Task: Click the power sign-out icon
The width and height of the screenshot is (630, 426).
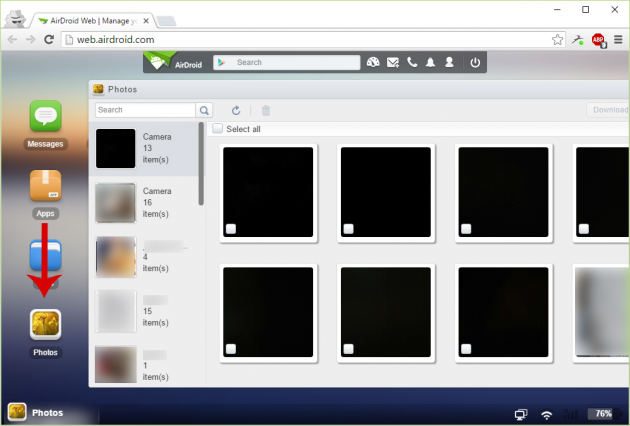Action: (475, 63)
